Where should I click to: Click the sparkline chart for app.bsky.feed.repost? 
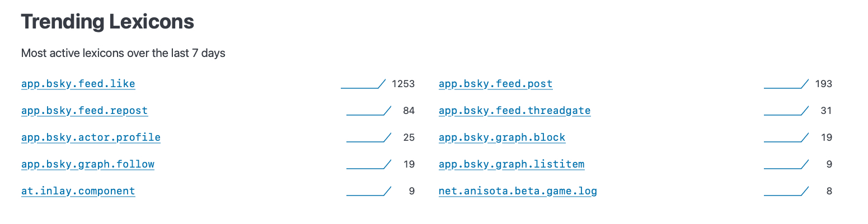pyautogui.click(x=369, y=111)
